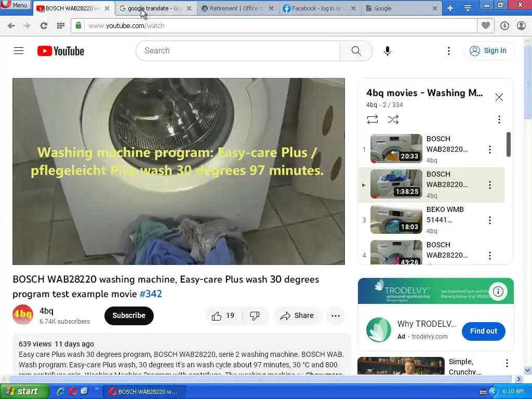The image size is (532, 399).
Task: Open the browser account profile icon
Action: [x=521, y=25]
